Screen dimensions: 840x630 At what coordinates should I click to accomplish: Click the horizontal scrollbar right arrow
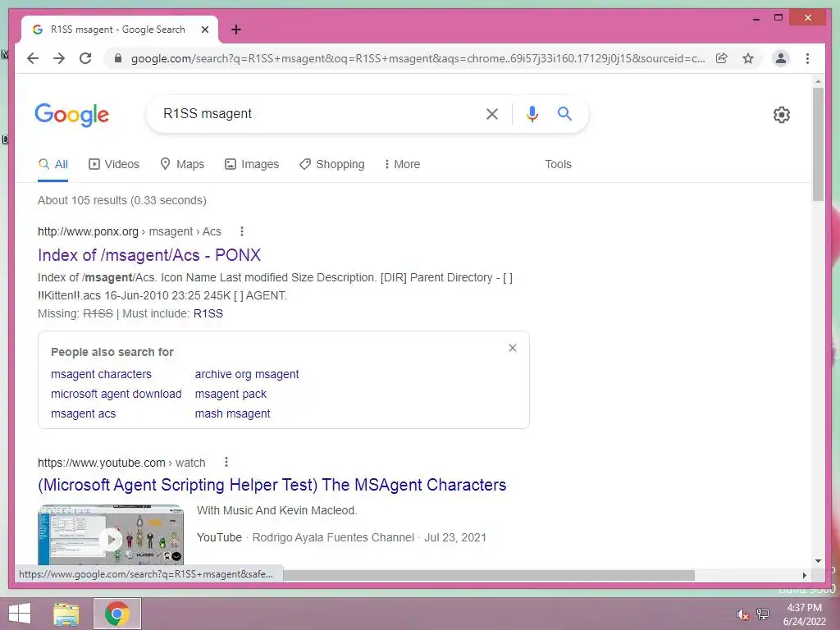point(804,575)
